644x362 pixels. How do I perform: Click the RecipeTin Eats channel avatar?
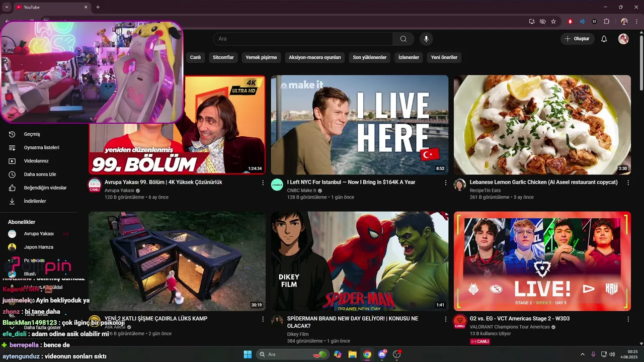[x=460, y=185]
